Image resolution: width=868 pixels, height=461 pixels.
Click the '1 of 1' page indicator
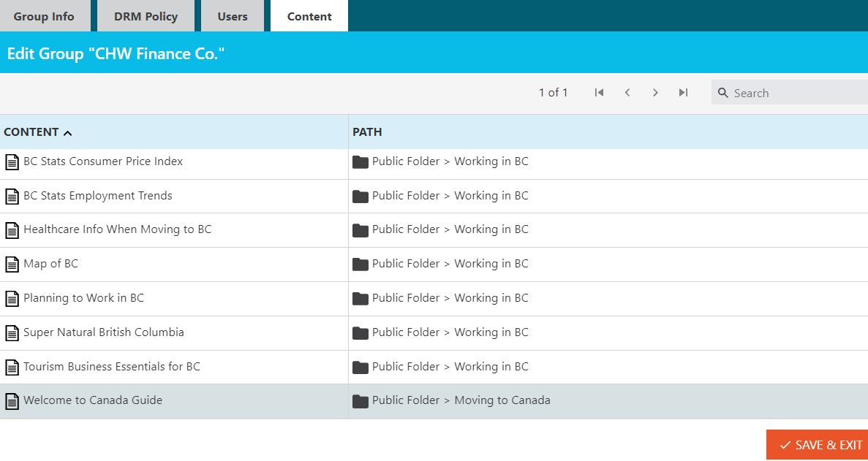pos(553,93)
